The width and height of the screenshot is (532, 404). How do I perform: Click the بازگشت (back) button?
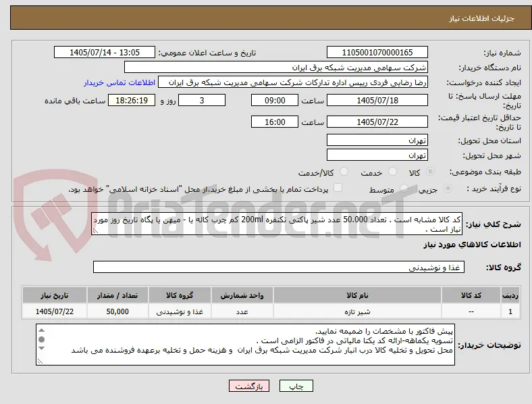pyautogui.click(x=249, y=386)
